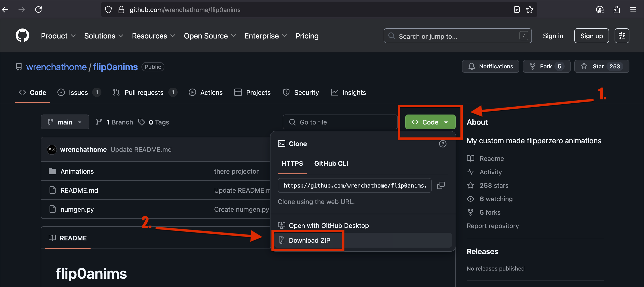Screen dimensions: 644x287
Task: Open the Actions tab
Action: (x=205, y=92)
